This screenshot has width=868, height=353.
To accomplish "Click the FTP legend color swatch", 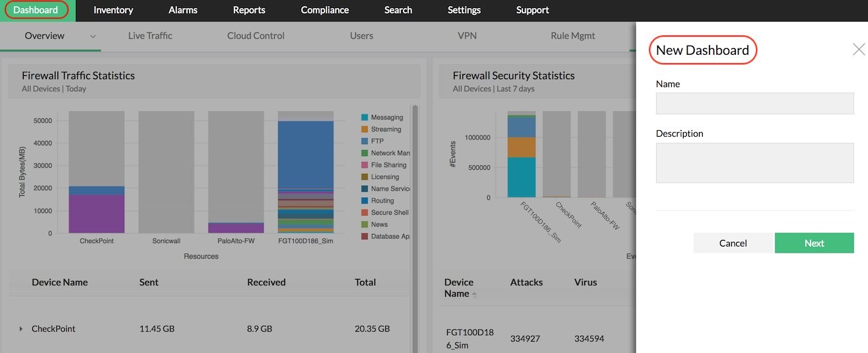I will coord(365,141).
